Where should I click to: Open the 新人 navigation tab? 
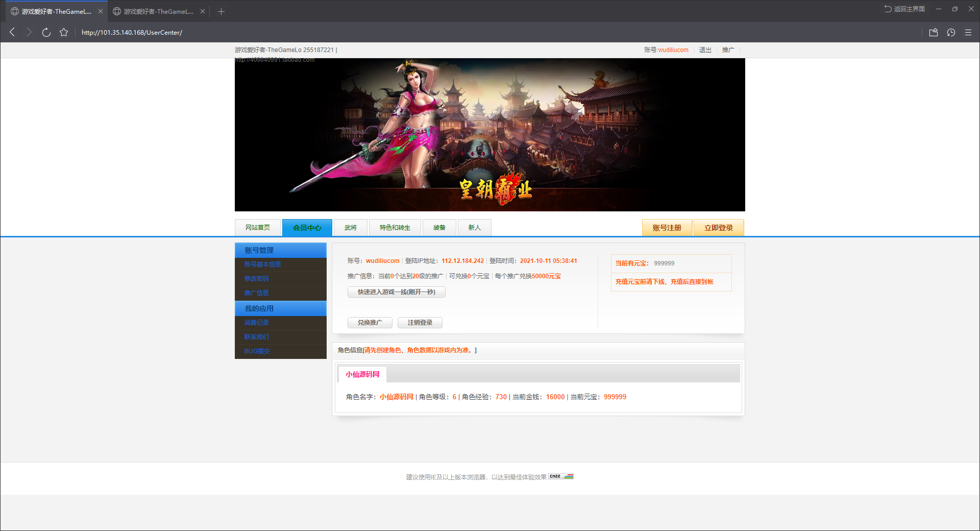[x=475, y=228]
